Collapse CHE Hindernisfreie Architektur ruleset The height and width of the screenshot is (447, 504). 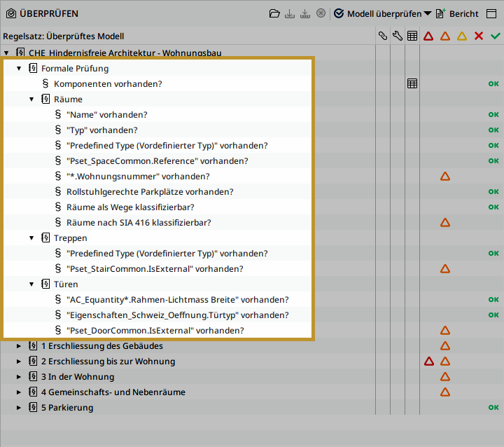[6, 53]
